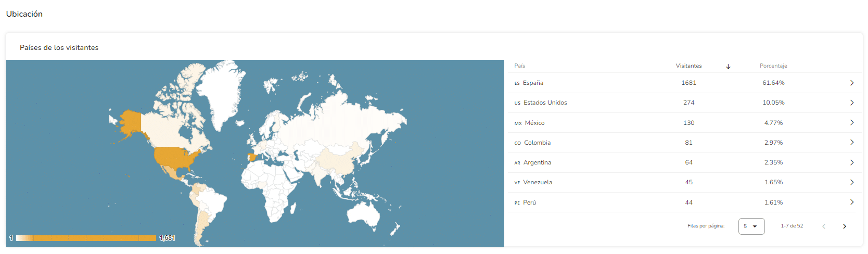Image resolution: width=868 pixels, height=254 pixels.
Task: Click the ES country code badge
Action: click(517, 83)
